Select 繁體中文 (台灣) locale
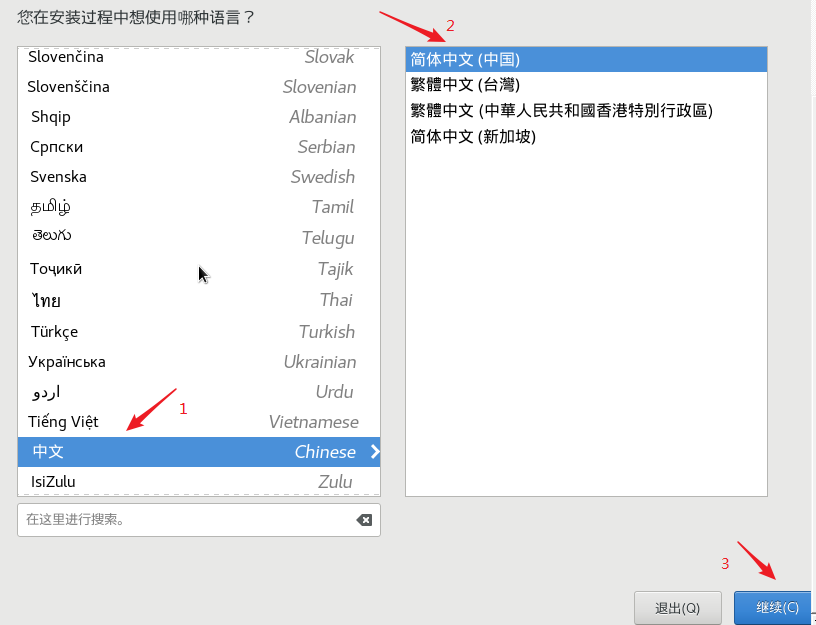 point(586,85)
